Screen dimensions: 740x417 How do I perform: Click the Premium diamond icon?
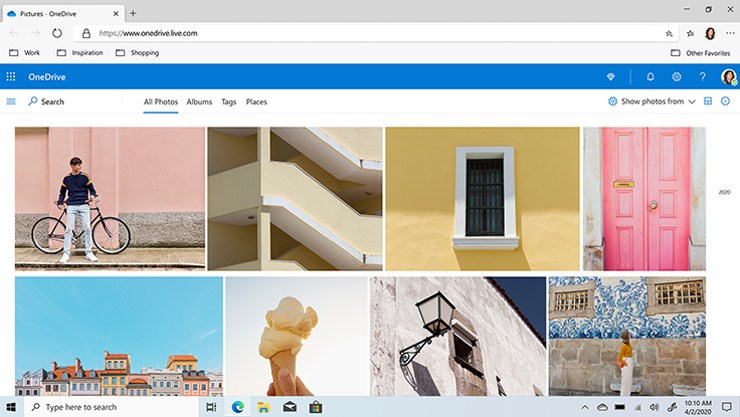[612, 77]
